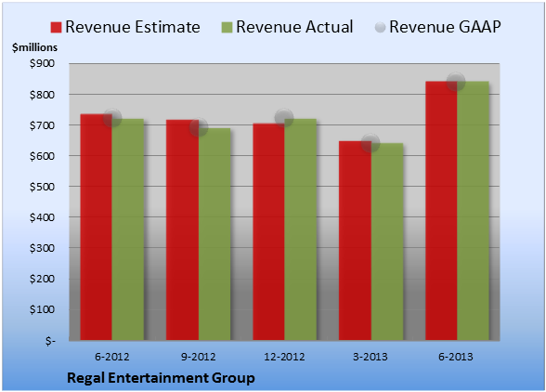
Task: Select the Revenue Actual legend label
Action: (294, 27)
